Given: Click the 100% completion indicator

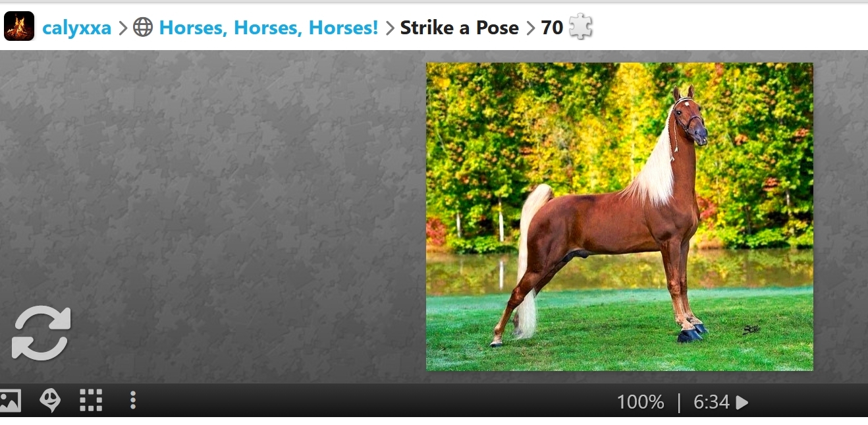Looking at the screenshot, I should click(640, 402).
